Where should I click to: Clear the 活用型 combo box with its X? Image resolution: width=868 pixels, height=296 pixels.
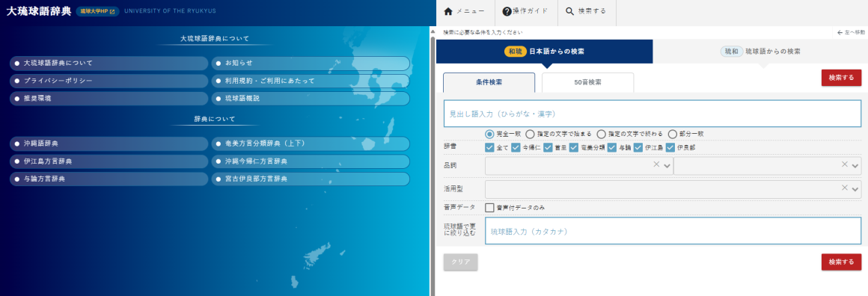click(845, 188)
